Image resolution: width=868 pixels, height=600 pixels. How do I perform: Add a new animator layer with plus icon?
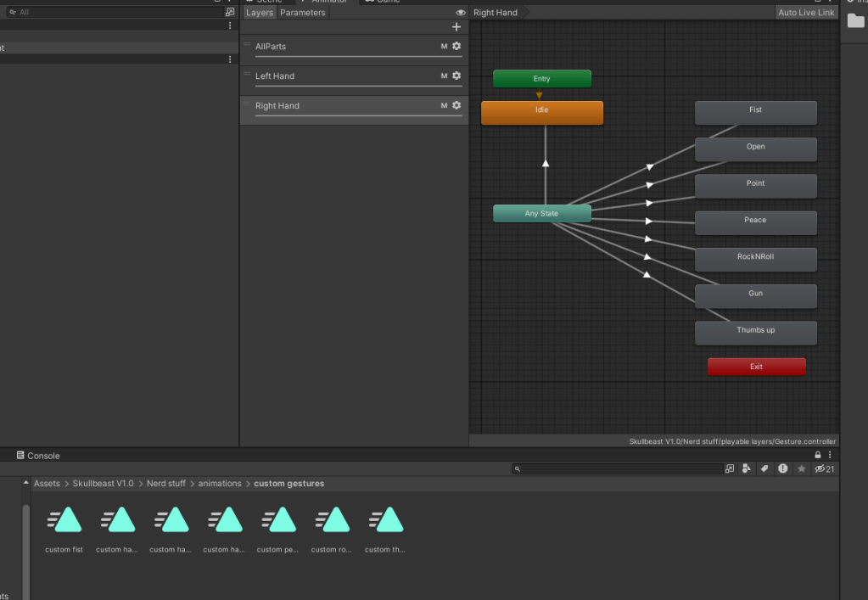(456, 27)
